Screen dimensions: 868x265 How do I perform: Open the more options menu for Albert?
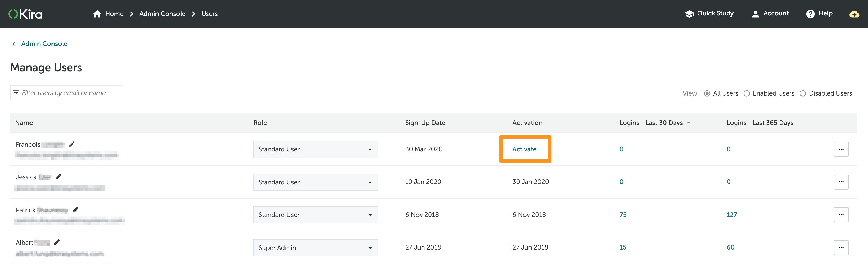tap(841, 247)
